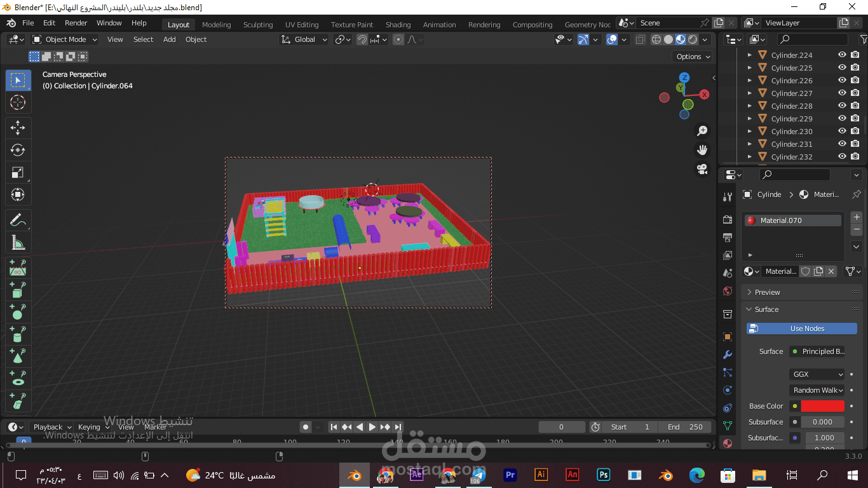Screen dimensions: 868x488
Task: Play animation forward in timeline
Action: point(372,427)
